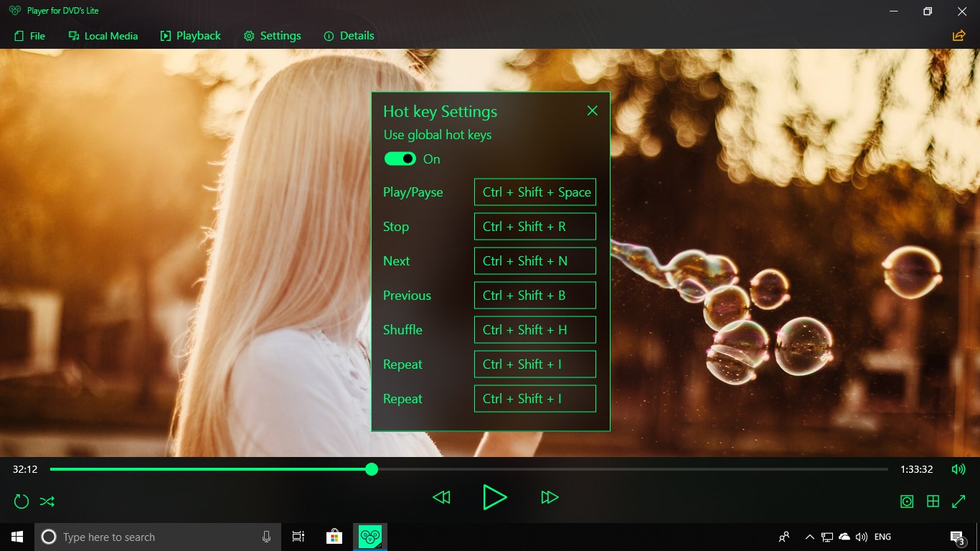Start playback with the Play button
Image resolution: width=980 pixels, height=551 pixels.
click(x=495, y=497)
